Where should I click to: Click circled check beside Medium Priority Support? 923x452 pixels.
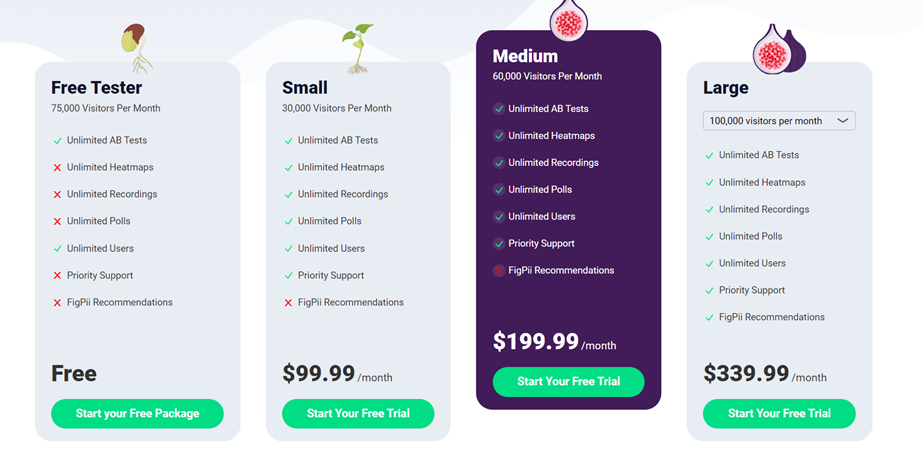point(499,244)
